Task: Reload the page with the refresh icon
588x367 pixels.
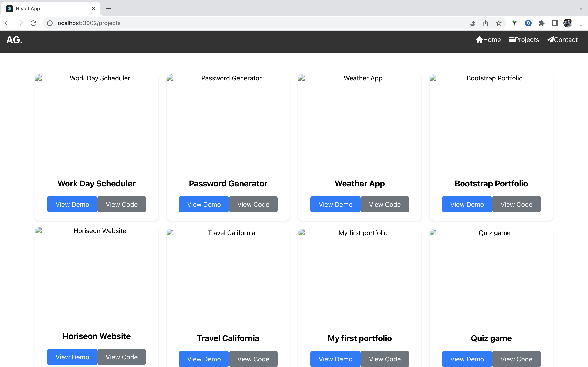Action: (34, 23)
